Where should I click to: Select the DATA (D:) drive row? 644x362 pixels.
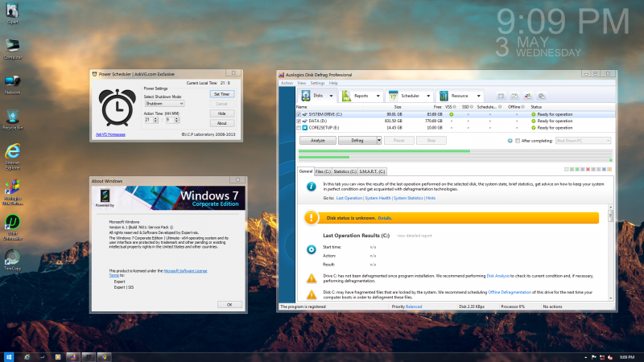(x=455, y=121)
